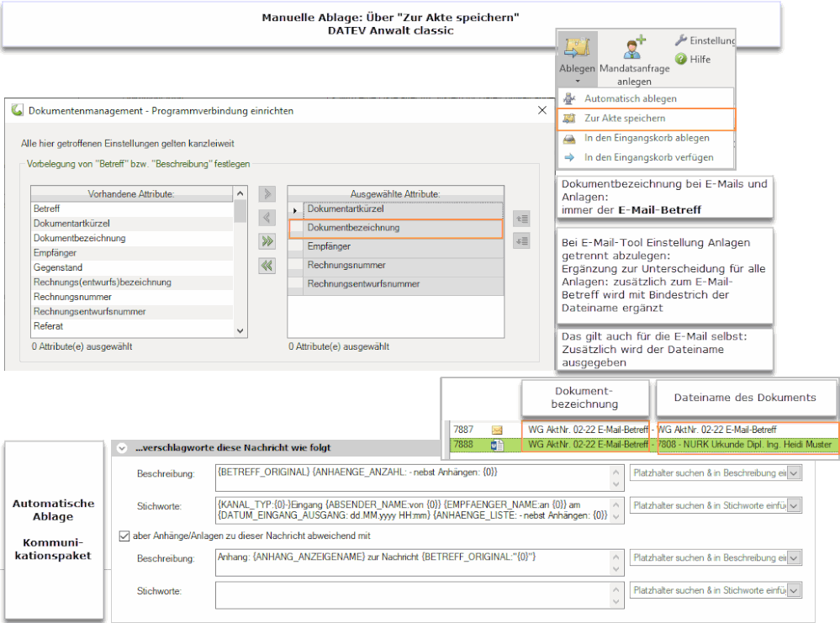
Task: Remove selected attribute with single left arrow
Action: pos(267,218)
